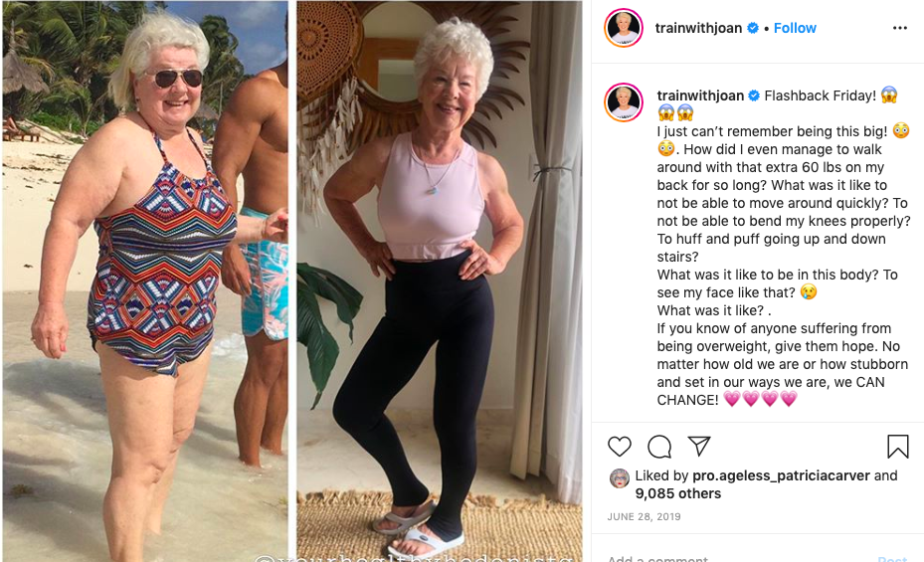The width and height of the screenshot is (924, 562).
Task: Open trainwithjoan username in caption
Action: 700,95
